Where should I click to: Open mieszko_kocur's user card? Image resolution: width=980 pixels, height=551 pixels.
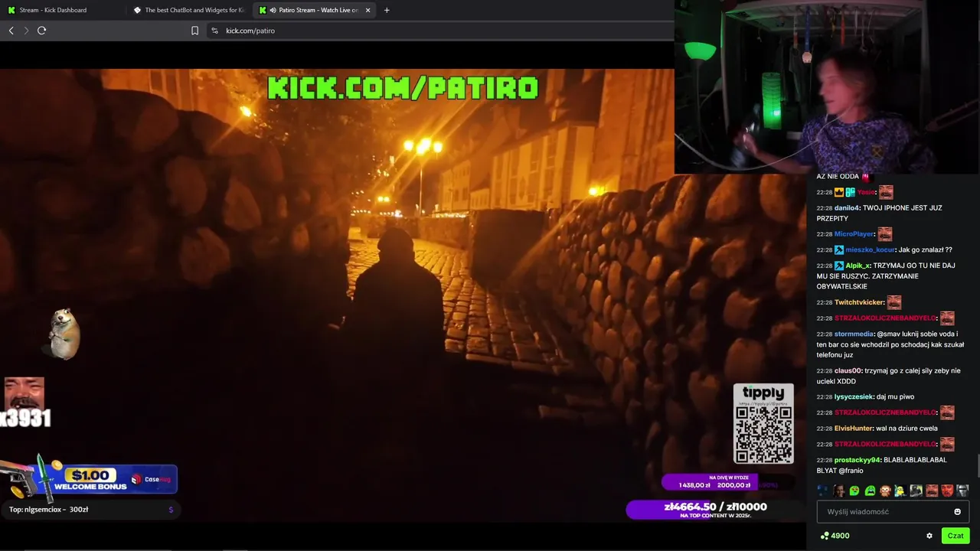pos(870,250)
